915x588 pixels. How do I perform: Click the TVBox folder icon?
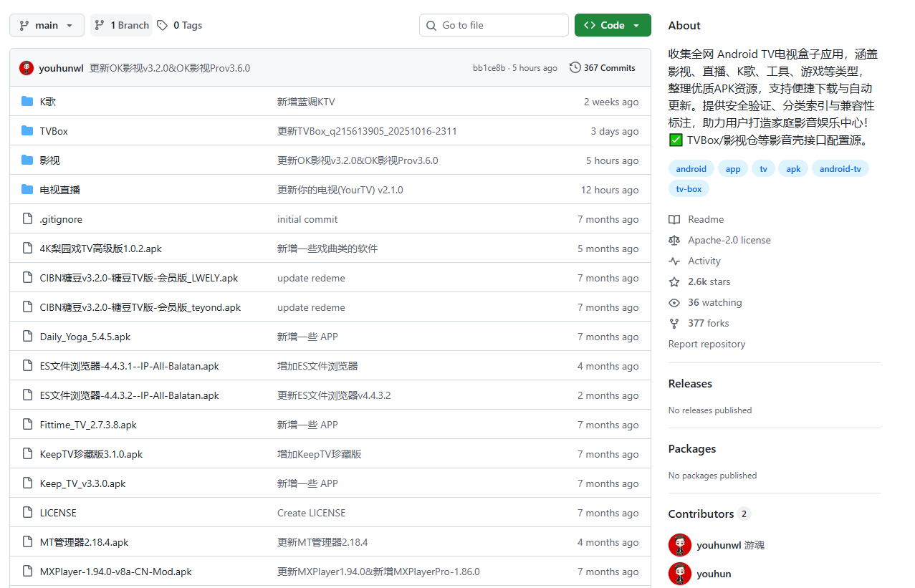27,130
